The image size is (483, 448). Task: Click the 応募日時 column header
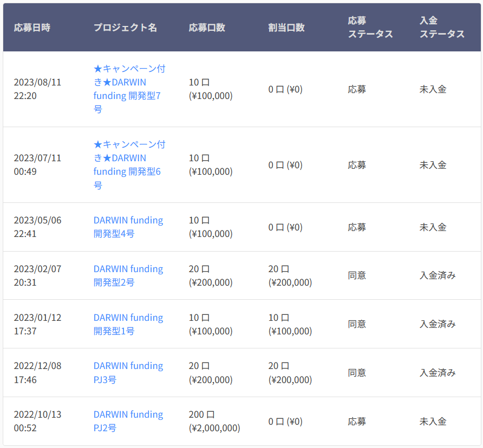[x=32, y=28]
